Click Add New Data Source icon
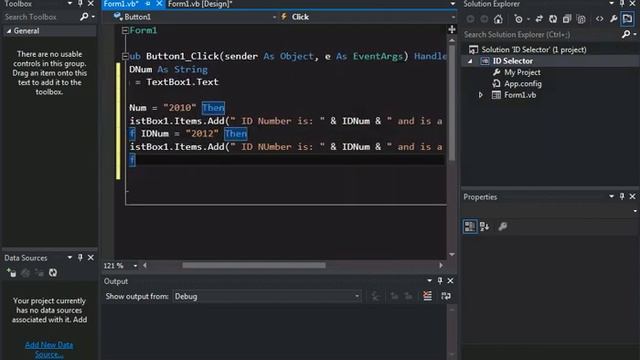The height and width of the screenshot is (360, 640). point(11,273)
